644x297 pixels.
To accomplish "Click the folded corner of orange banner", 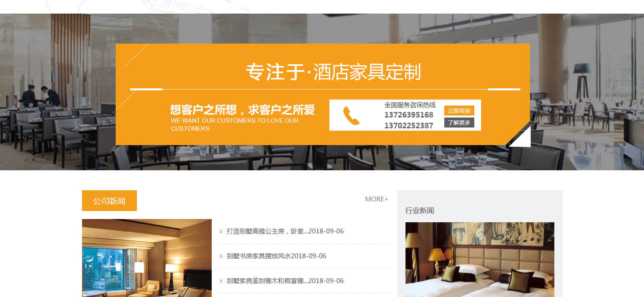I will [520, 136].
